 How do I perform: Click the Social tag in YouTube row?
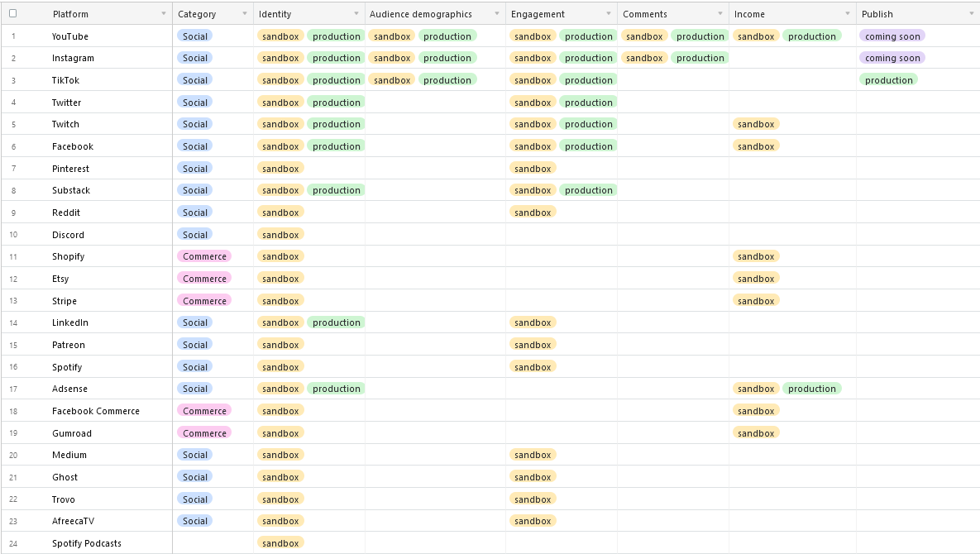(195, 36)
